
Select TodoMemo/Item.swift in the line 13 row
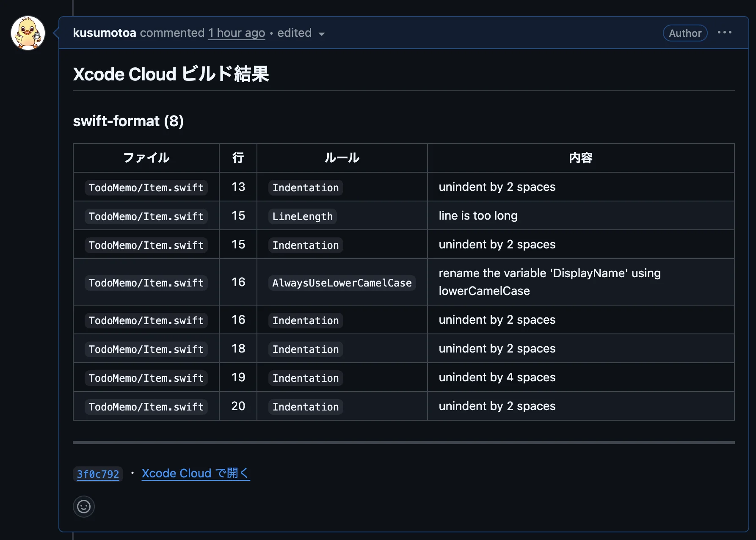click(x=146, y=187)
